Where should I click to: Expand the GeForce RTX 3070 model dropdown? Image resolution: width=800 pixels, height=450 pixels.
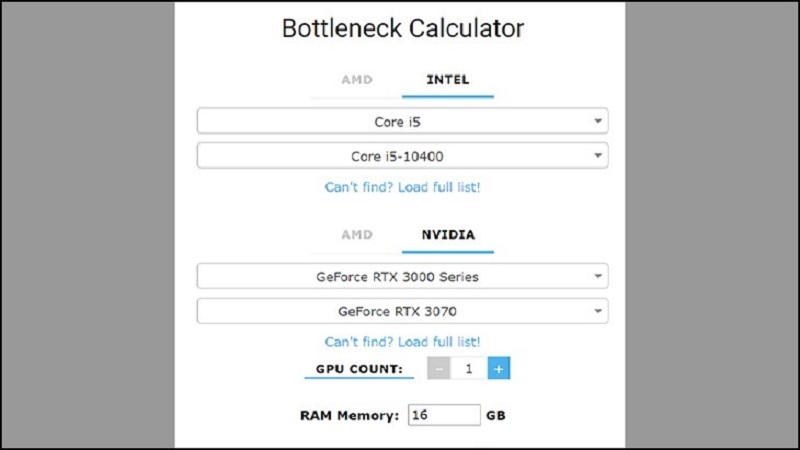tap(402, 311)
